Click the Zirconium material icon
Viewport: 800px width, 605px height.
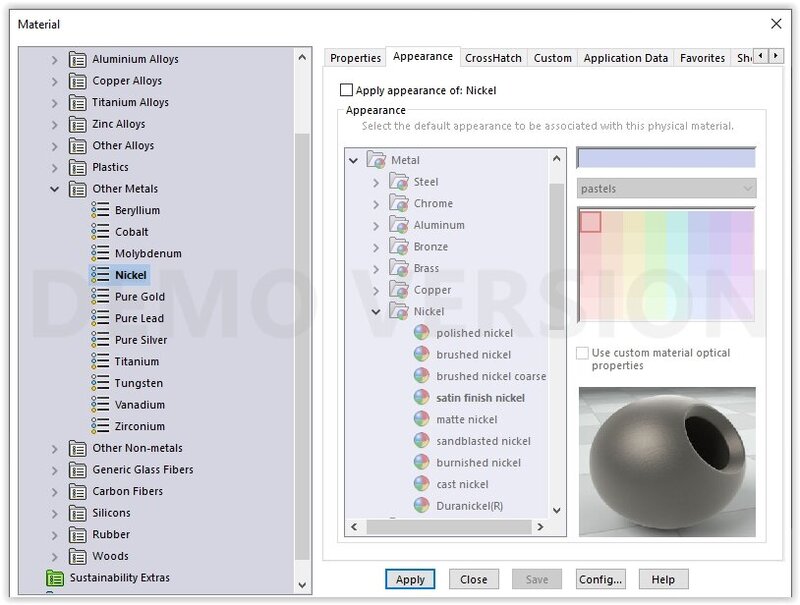click(100, 426)
